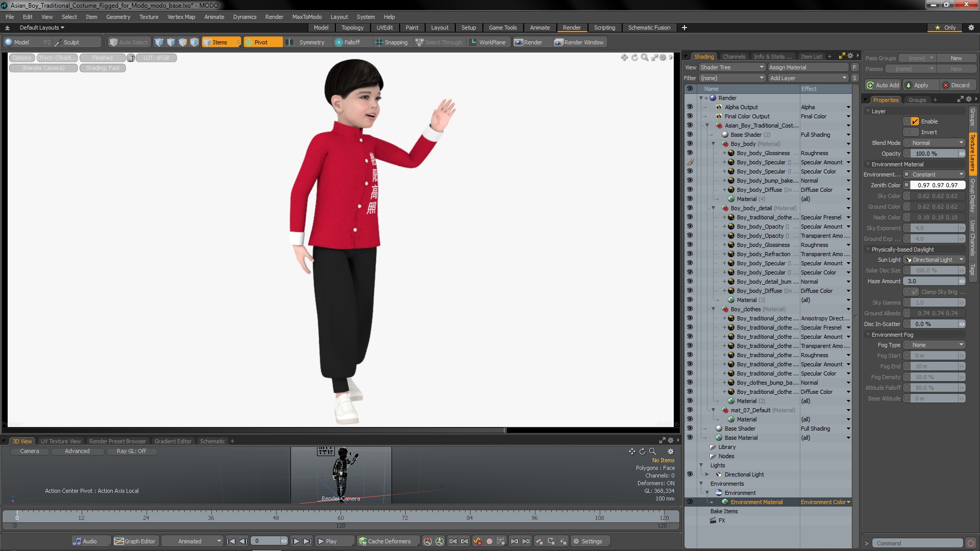Viewport: 980px width, 551px height.
Task: Open 3D view settings gear
Action: 671,452
